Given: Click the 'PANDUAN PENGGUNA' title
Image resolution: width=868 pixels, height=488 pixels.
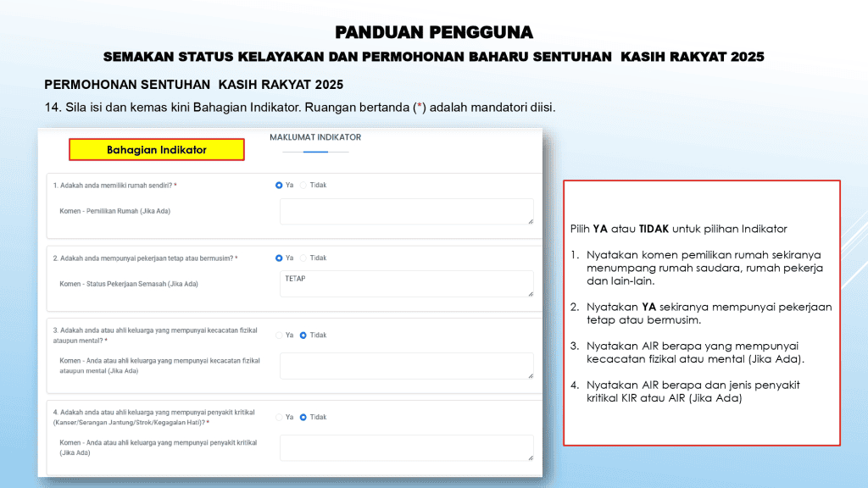Looking at the screenshot, I should [434, 32].
